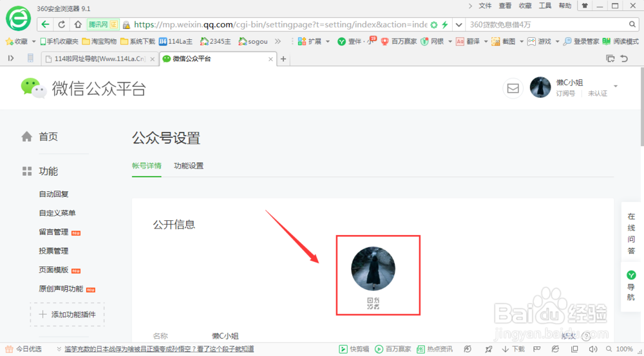Open the browser home page icon

pos(78,24)
